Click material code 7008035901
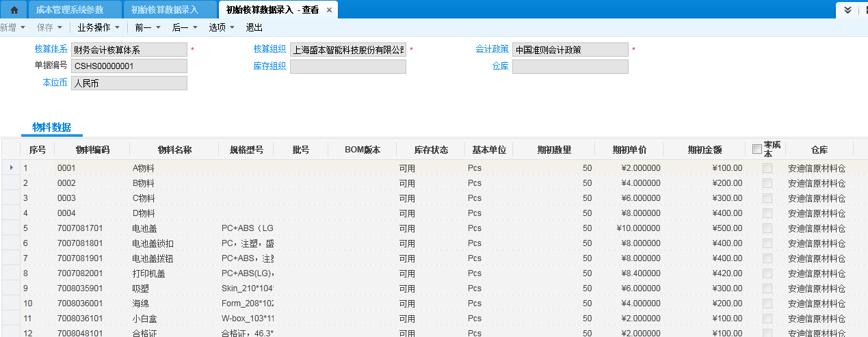Image resolution: width=868 pixels, height=337 pixels. click(80, 288)
